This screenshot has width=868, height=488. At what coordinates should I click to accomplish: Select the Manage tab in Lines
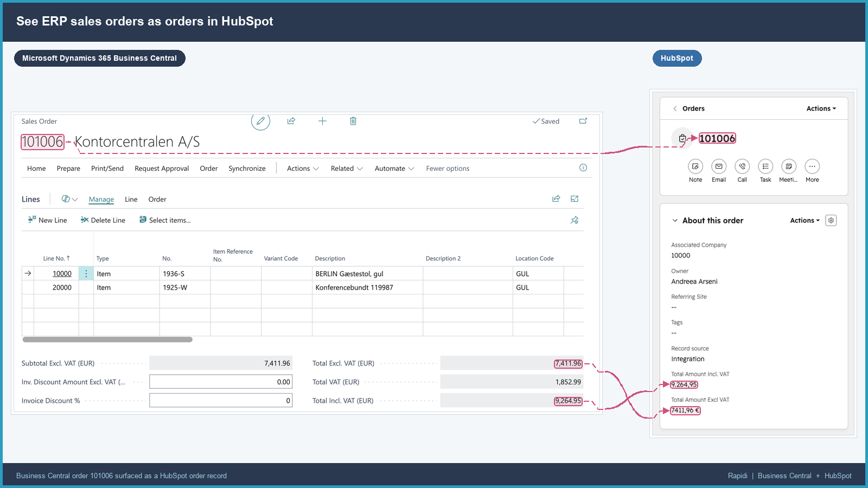point(101,200)
